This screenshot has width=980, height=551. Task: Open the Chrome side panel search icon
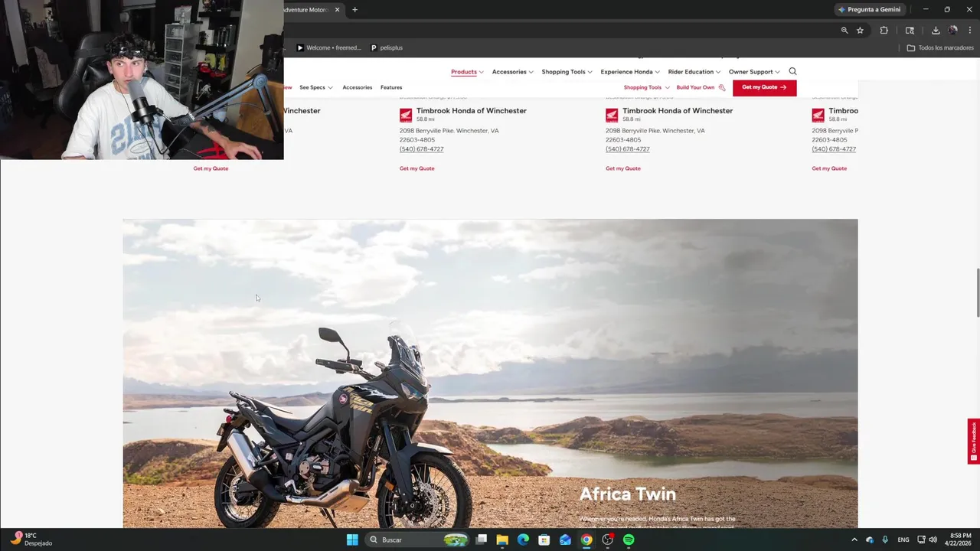pos(910,31)
